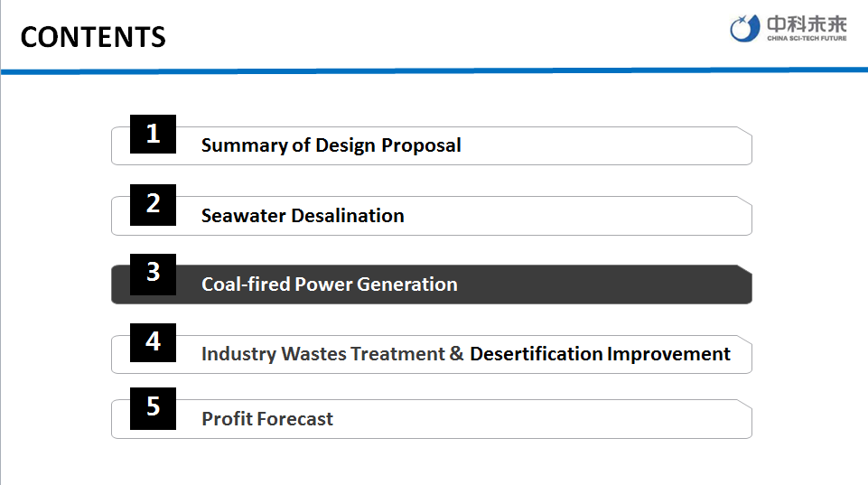The image size is (868, 485).
Task: Click the Chinese logo text 中科未来
Action: [x=807, y=23]
